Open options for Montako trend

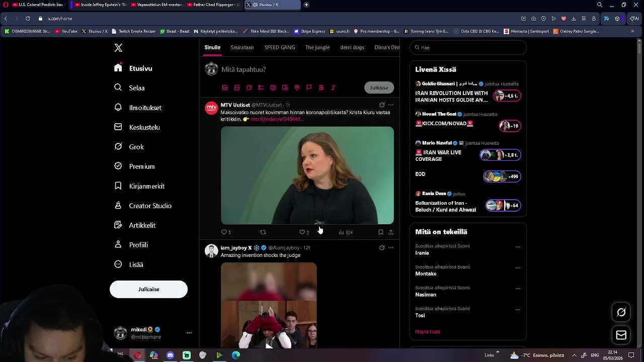click(518, 268)
